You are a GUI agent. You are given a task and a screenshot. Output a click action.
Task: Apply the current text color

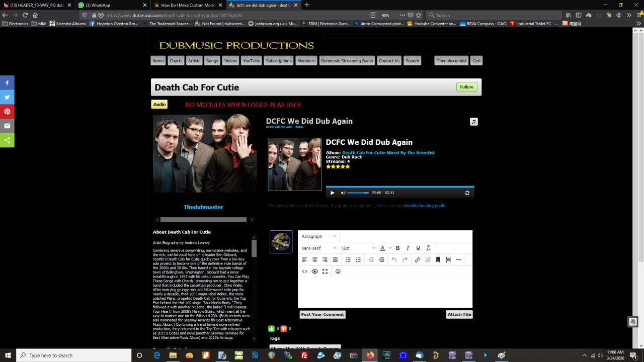[x=382, y=248]
